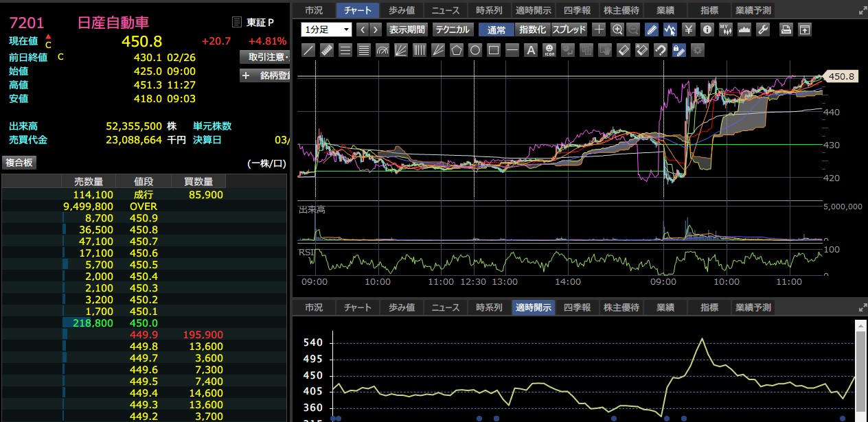The height and width of the screenshot is (422, 868).
Task: Select the text annotation 'A' tool
Action: [x=530, y=50]
